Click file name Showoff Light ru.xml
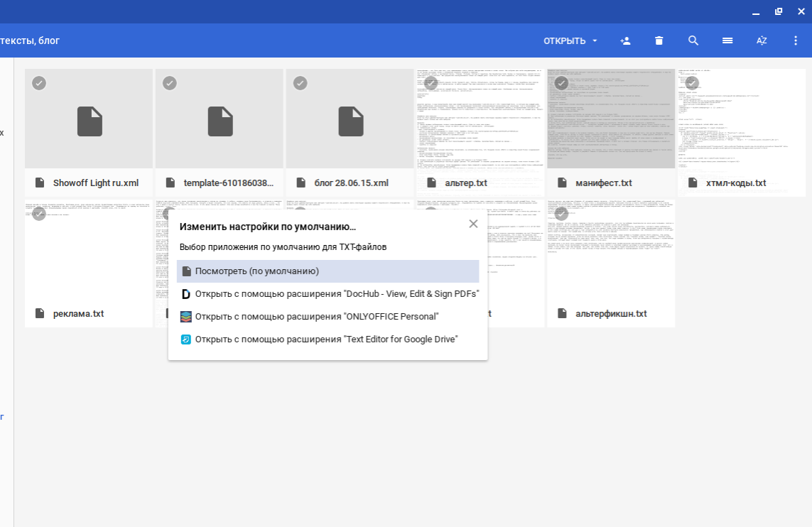The width and height of the screenshot is (812, 527). coord(96,183)
